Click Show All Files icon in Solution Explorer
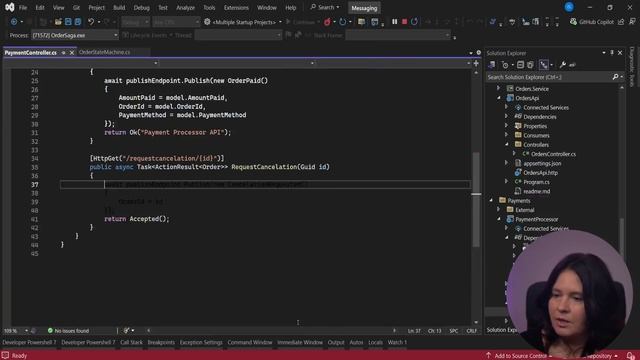Screen dimensions: 640x360 tap(530, 65)
